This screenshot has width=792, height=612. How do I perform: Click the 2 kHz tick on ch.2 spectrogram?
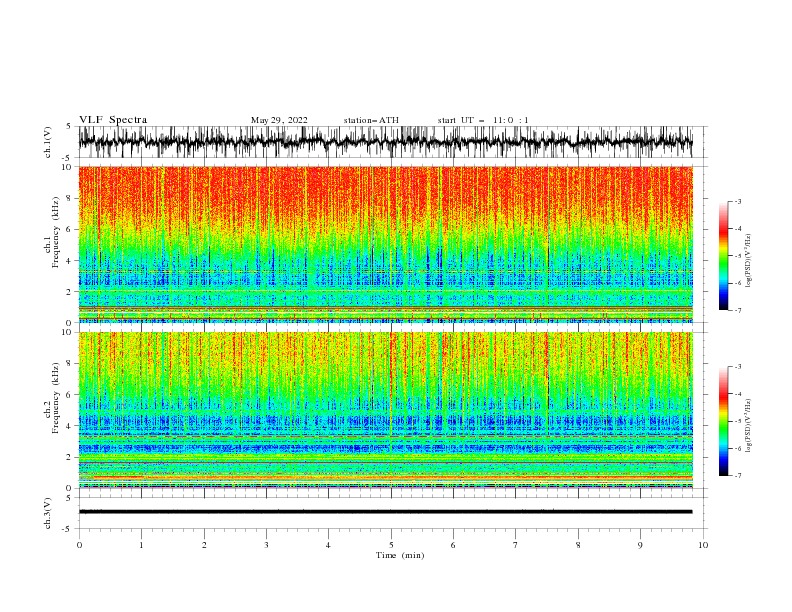click(x=70, y=457)
